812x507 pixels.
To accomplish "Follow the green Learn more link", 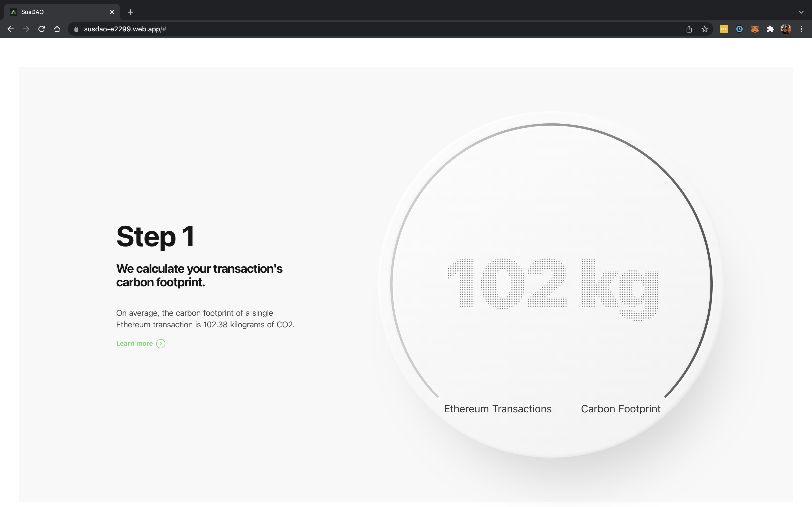I will tap(134, 343).
